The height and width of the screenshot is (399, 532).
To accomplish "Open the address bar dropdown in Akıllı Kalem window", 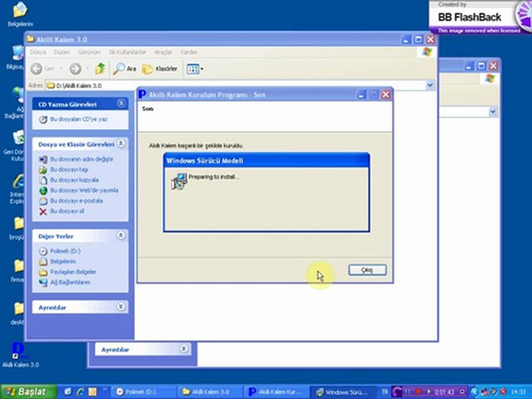I will click(430, 85).
